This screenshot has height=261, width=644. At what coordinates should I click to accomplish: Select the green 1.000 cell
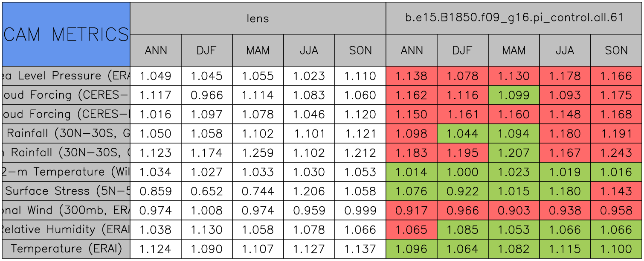(x=463, y=172)
